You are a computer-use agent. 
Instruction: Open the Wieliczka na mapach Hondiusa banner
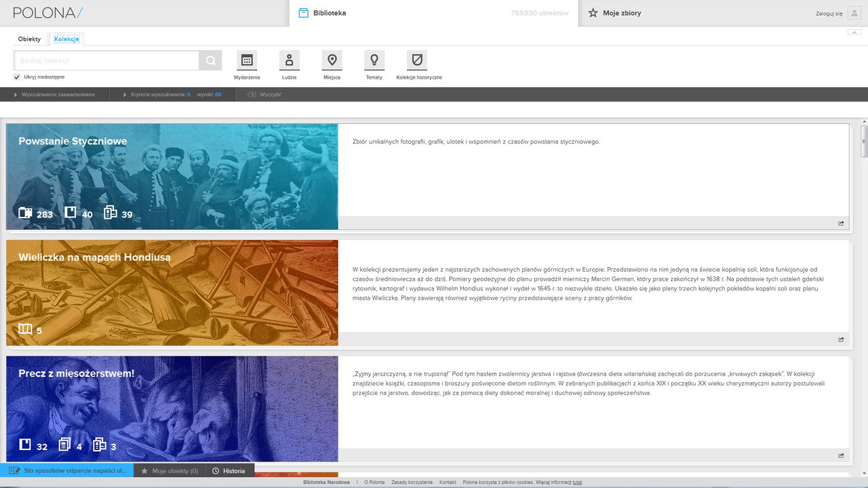[x=172, y=293]
